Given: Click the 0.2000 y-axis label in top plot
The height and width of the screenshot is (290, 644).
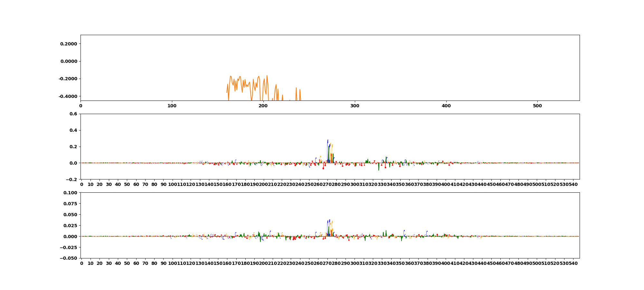Looking at the screenshot, I should 69,44.
